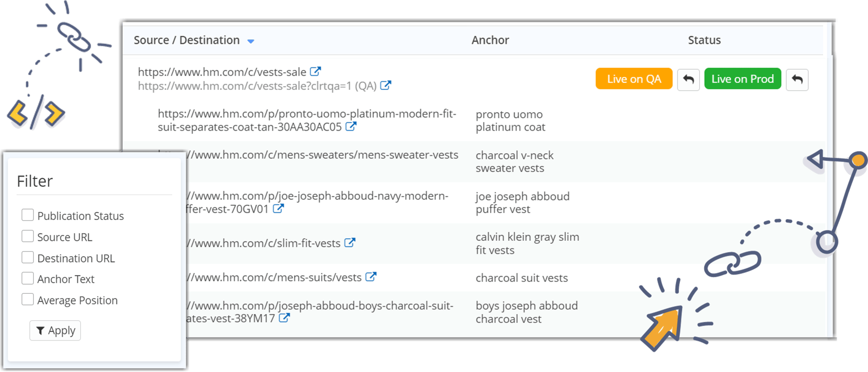Image resolution: width=868 pixels, height=372 pixels.
Task: Click undo arrow next to Live on QA
Action: pos(688,79)
